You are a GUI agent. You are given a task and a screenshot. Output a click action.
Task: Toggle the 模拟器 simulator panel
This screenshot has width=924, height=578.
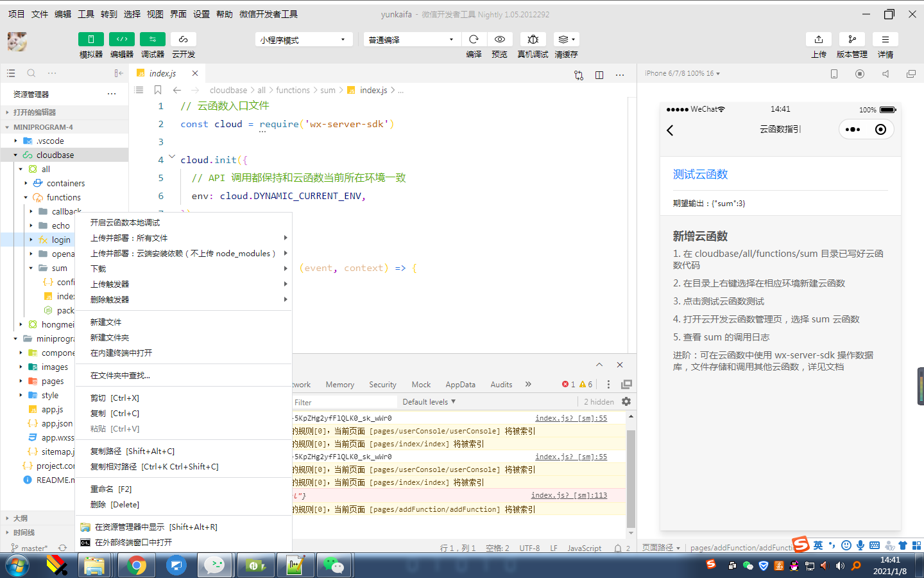point(91,39)
